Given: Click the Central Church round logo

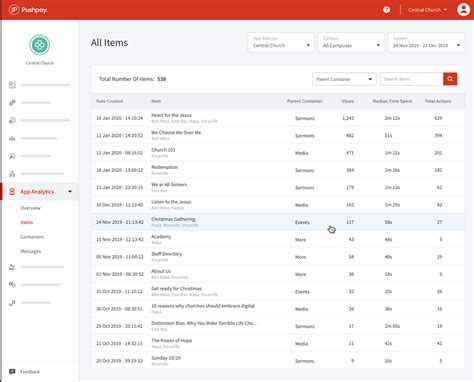Looking at the screenshot, I should [x=40, y=45].
